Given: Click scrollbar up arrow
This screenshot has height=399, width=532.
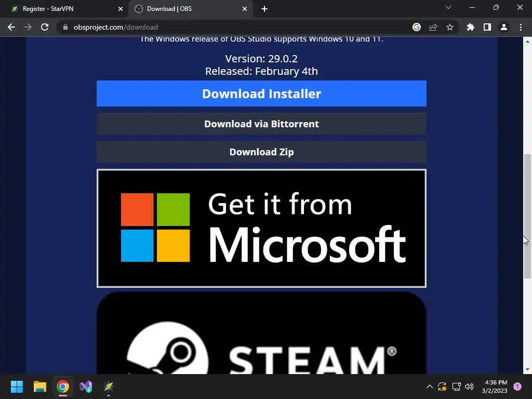Looking at the screenshot, I should (x=527, y=42).
